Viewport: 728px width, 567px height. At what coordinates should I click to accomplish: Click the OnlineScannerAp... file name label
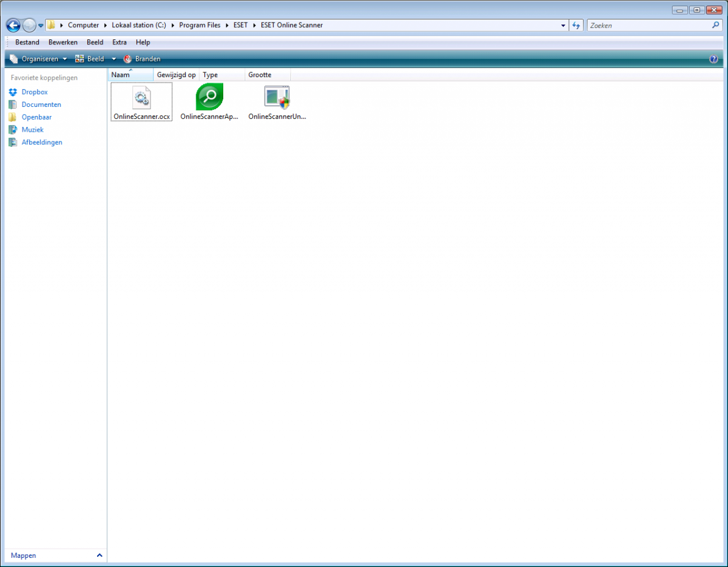click(x=209, y=117)
